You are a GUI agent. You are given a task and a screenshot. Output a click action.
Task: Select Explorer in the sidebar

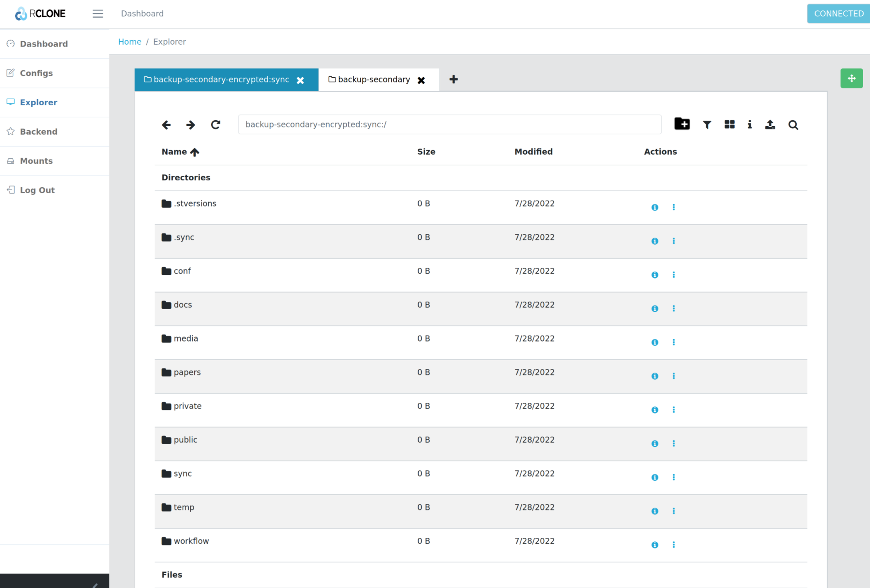click(x=55, y=102)
